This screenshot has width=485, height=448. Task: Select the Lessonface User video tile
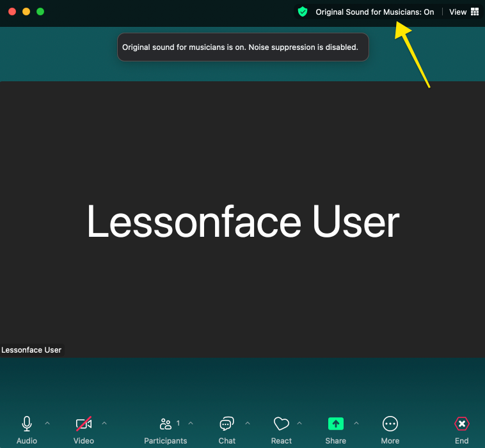point(242,221)
